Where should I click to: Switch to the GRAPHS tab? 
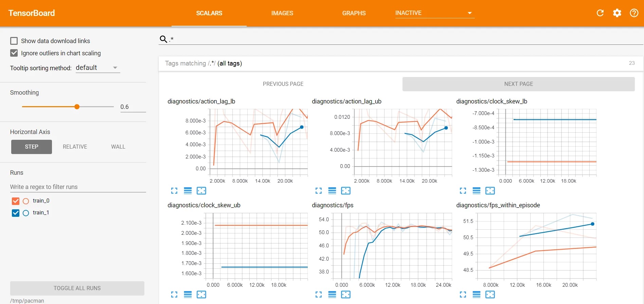354,13
